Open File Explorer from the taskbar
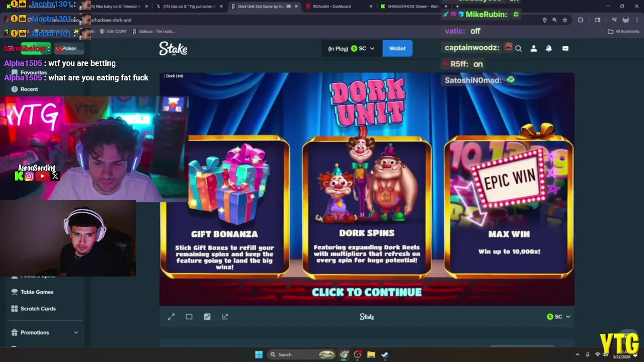This screenshot has height=362, width=644. tap(371, 354)
